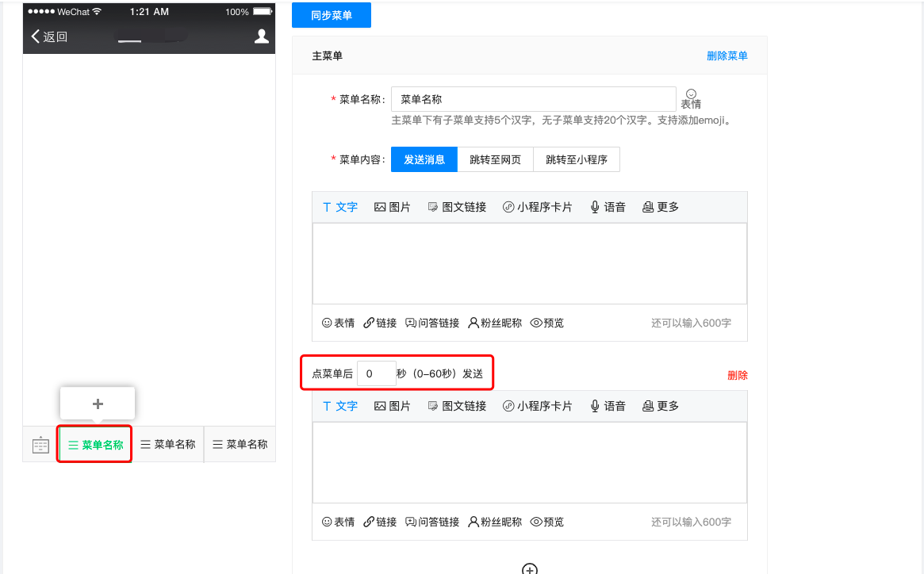The width and height of the screenshot is (924, 574).
Task: Click the red 删除 link for the reply block
Action: tap(737, 374)
